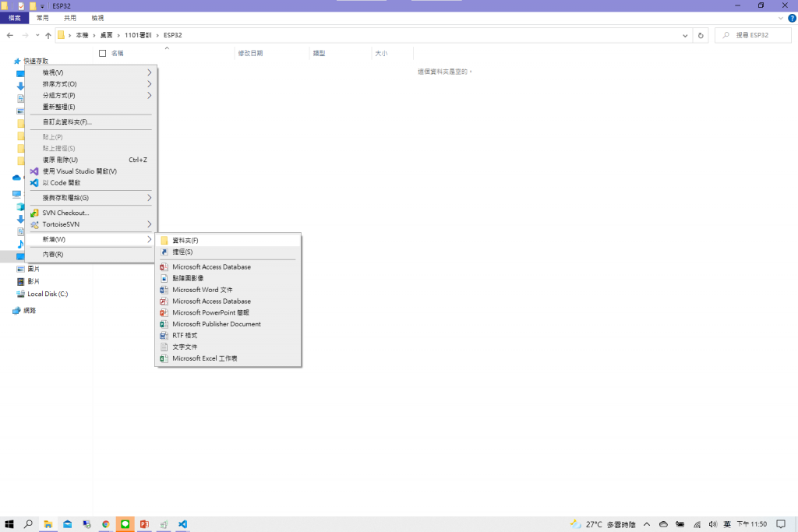The height and width of the screenshot is (532, 798).
Task: Go to 1101暑訓 in breadcrumb
Action: coord(138,35)
